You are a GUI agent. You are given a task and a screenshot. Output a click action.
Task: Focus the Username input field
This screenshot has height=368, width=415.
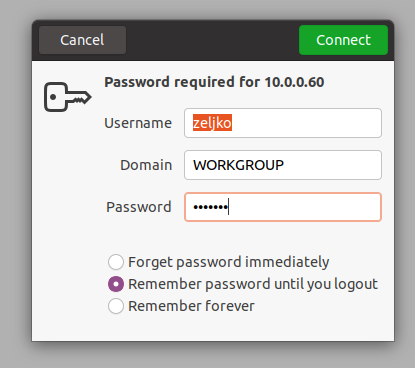(283, 123)
